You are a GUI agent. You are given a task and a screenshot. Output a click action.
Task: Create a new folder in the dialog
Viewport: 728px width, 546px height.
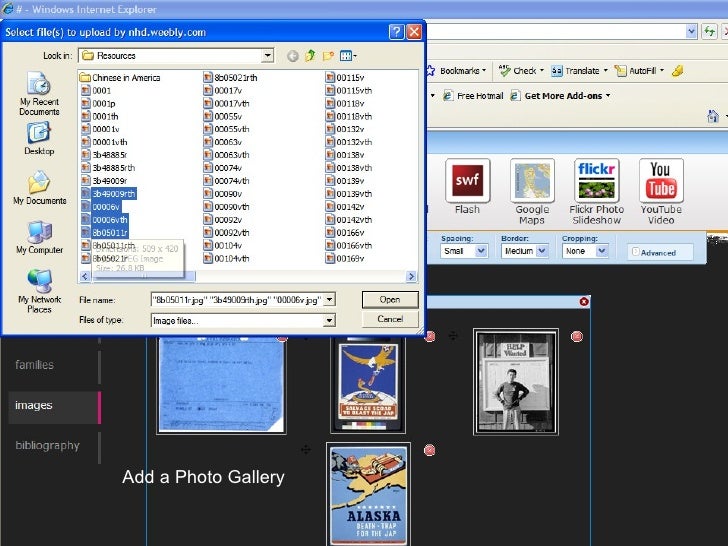pyautogui.click(x=327, y=56)
